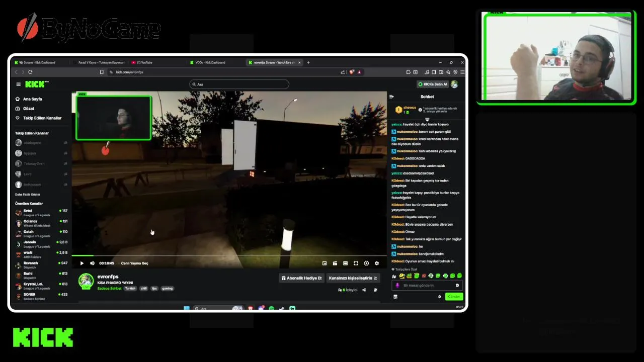Viewport: 644px width, 362px height.
Task: Click Kanalınızı kişiselleştirin button
Action: tap(353, 278)
